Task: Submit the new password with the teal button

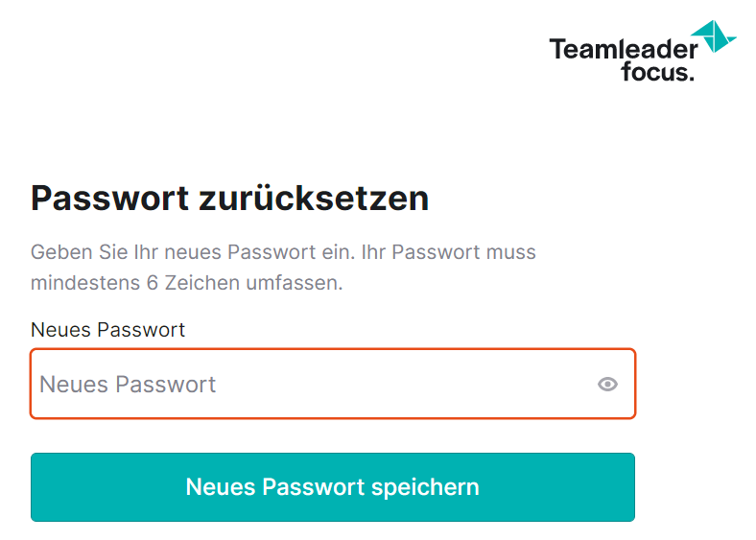Action: [x=333, y=487]
